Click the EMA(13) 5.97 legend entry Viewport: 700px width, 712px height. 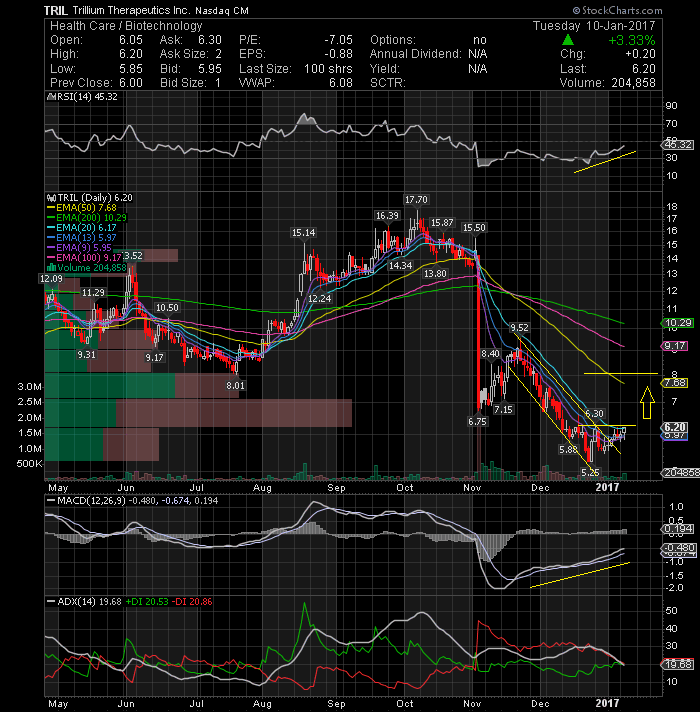82,237
